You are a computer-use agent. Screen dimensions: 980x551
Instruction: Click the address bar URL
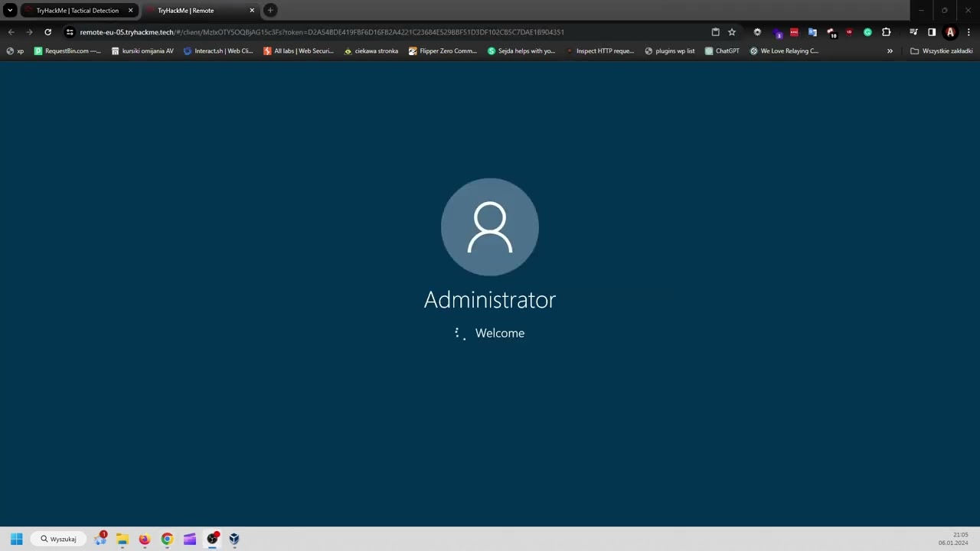pos(322,32)
